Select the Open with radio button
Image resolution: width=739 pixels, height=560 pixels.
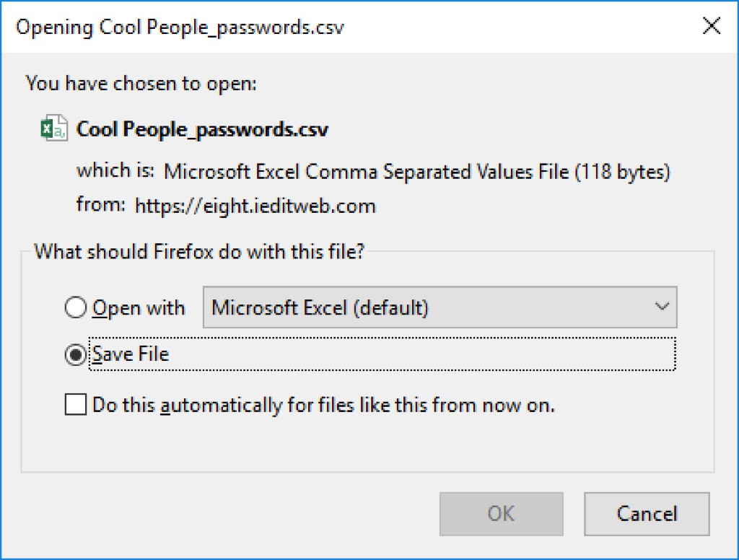point(75,307)
